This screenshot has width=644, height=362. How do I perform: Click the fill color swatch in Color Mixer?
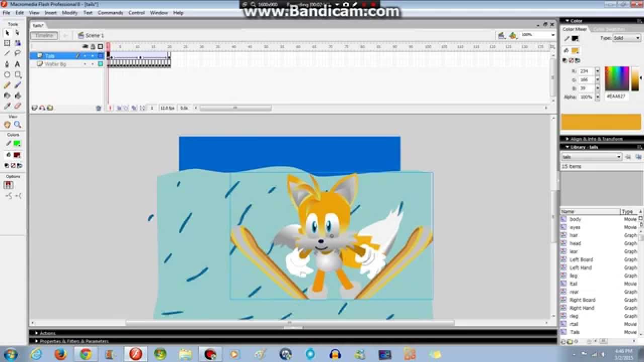point(575,51)
